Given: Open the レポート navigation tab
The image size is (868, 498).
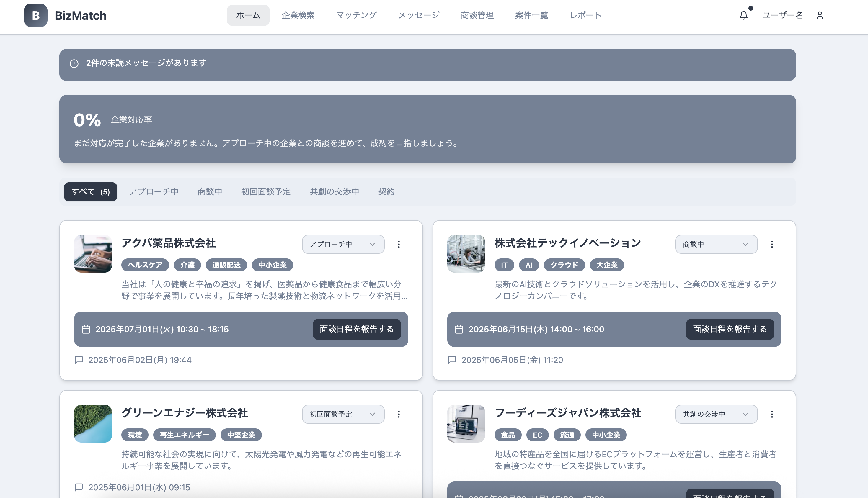Looking at the screenshot, I should [585, 15].
